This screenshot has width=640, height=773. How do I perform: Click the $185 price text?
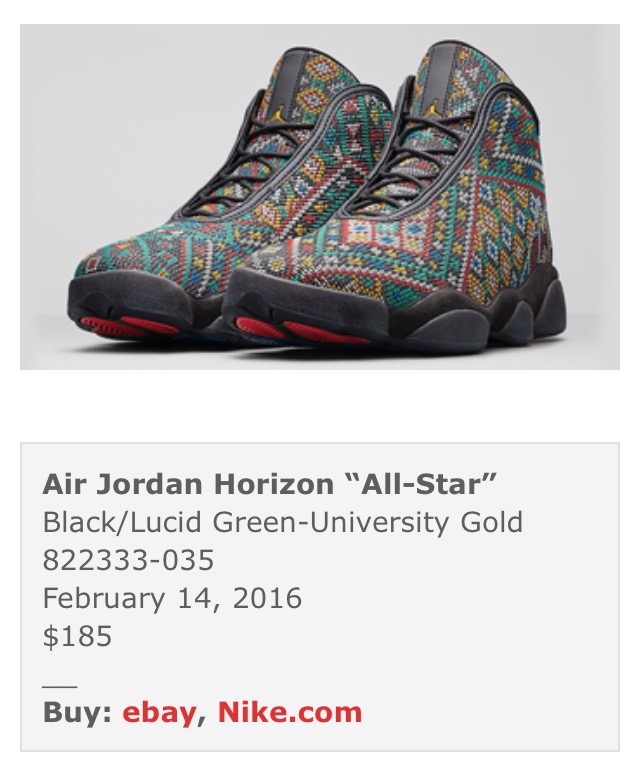coord(77,635)
